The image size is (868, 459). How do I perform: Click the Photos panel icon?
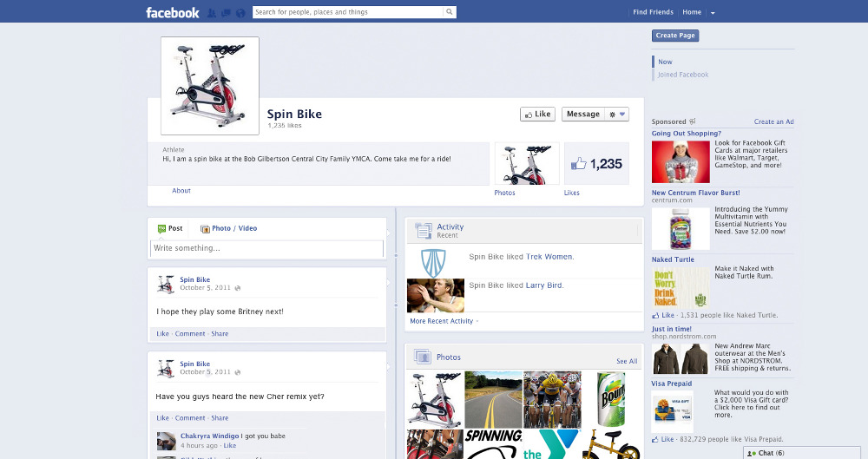coord(423,357)
